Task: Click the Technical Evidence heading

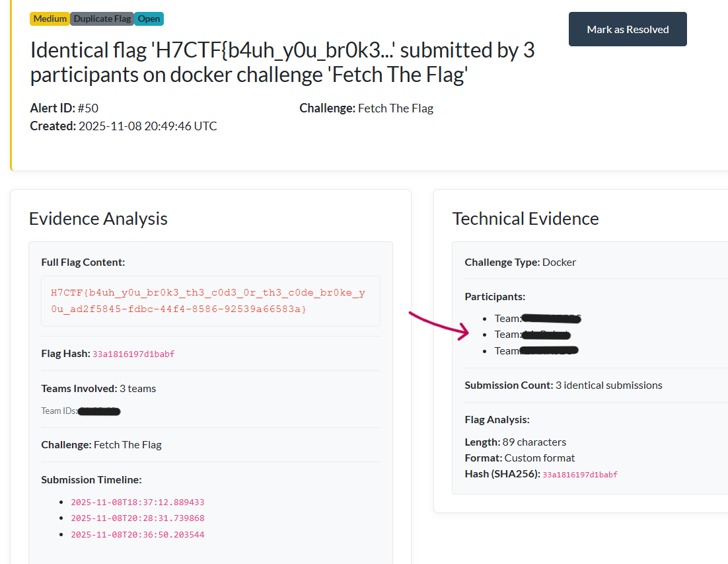Action: click(525, 218)
